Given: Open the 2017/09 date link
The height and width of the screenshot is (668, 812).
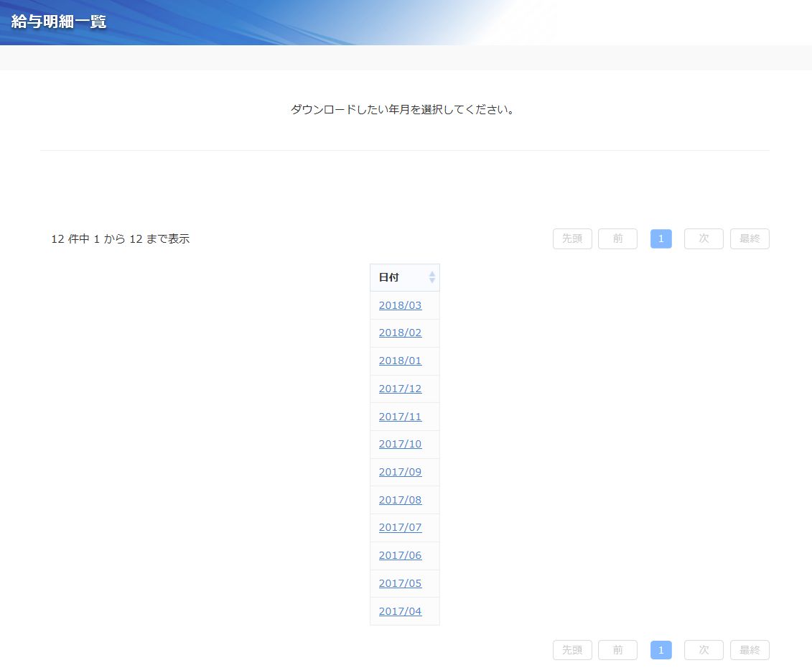Looking at the screenshot, I should pos(400,472).
